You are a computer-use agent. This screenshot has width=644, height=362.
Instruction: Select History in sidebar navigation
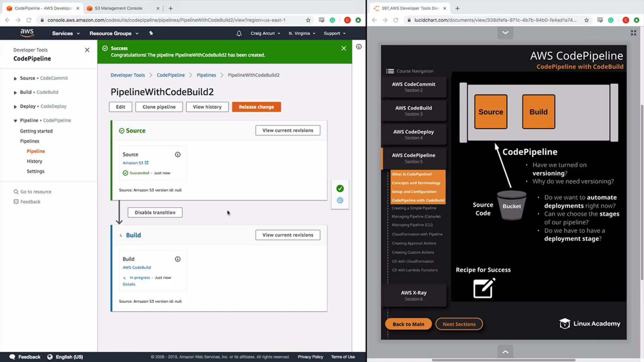[35, 161]
